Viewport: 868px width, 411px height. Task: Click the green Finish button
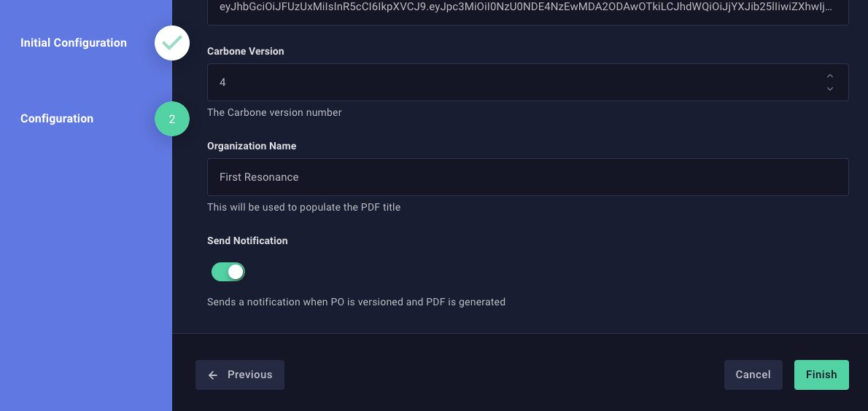[x=821, y=375]
